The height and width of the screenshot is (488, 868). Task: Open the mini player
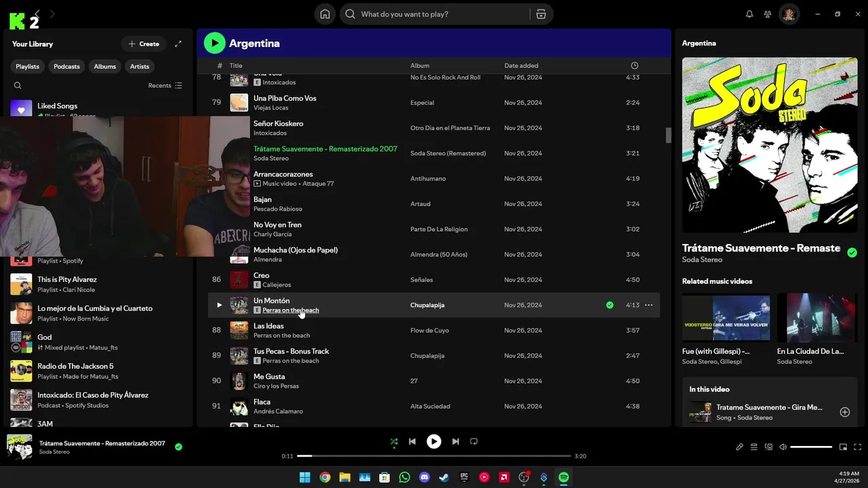click(844, 447)
